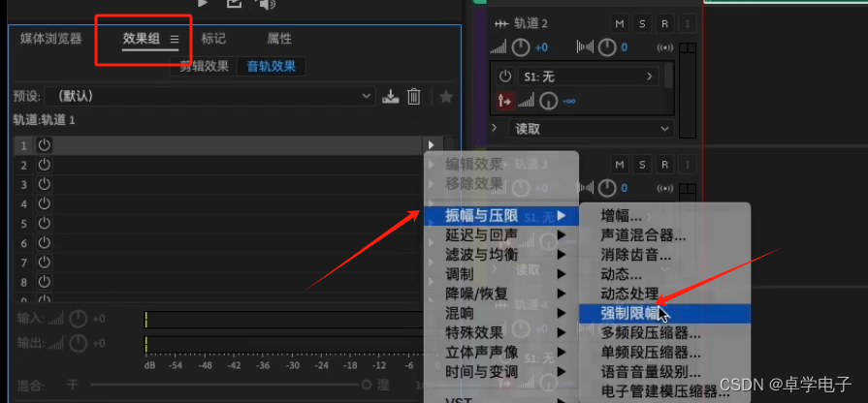
Task: Toggle 轨道 2 sum to mono icon
Action: point(665,47)
